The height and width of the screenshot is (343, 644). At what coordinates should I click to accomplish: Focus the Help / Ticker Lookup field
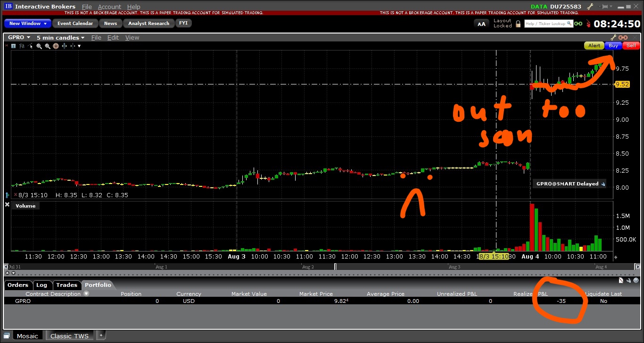pyautogui.click(x=548, y=24)
